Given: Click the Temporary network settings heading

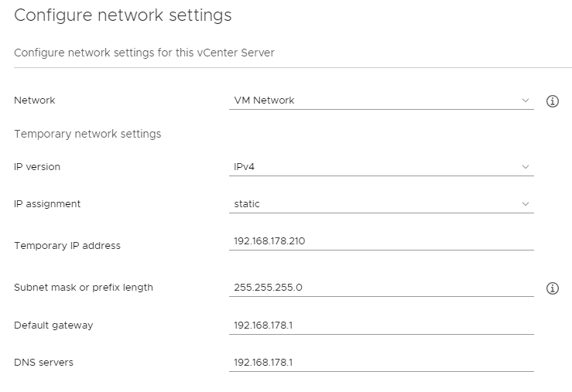Looking at the screenshot, I should [x=87, y=134].
